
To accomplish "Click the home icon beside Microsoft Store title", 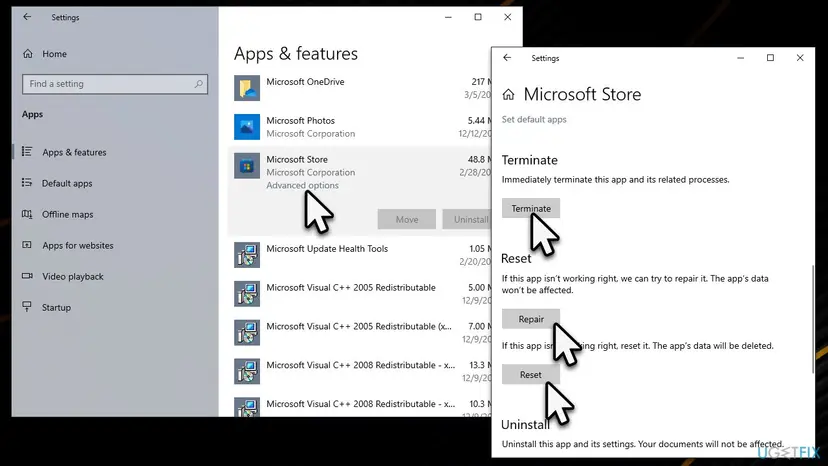I will pyautogui.click(x=508, y=95).
